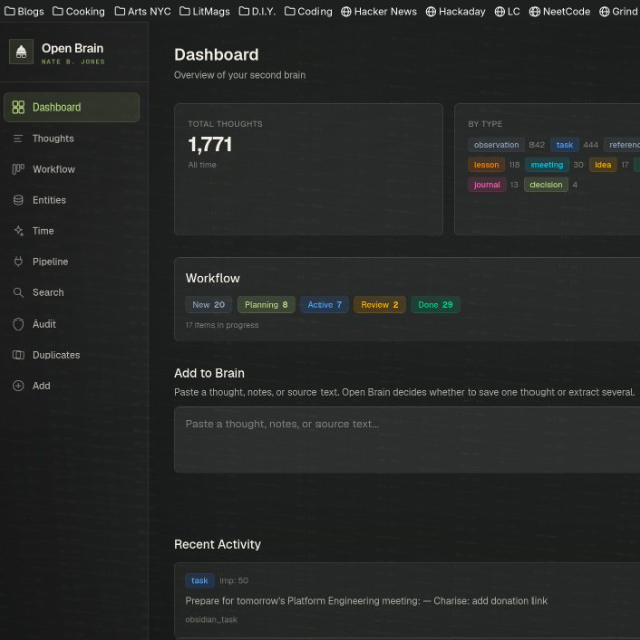Open the Entities section
The height and width of the screenshot is (640, 640).
tap(72, 200)
